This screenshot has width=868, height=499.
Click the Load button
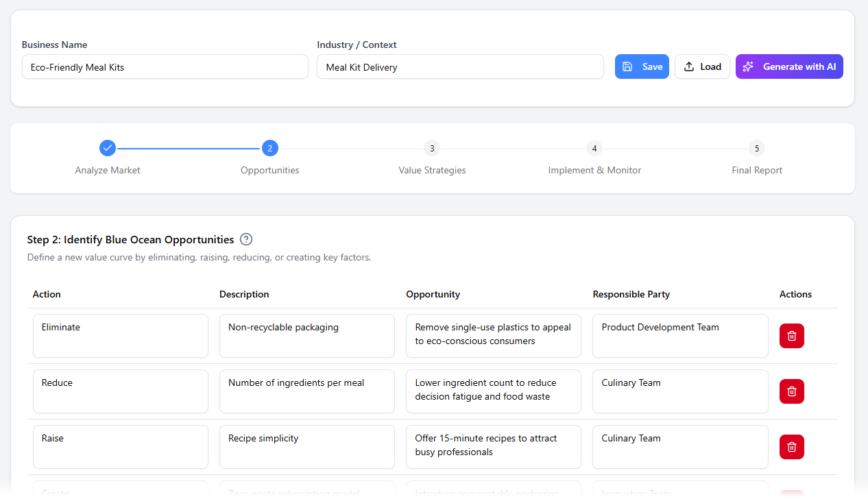coord(702,66)
